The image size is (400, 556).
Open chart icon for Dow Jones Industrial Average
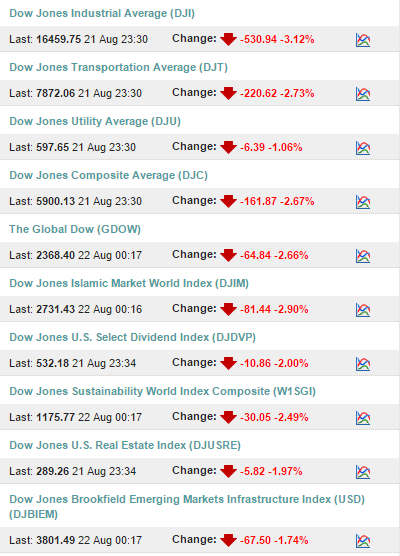coord(363,40)
